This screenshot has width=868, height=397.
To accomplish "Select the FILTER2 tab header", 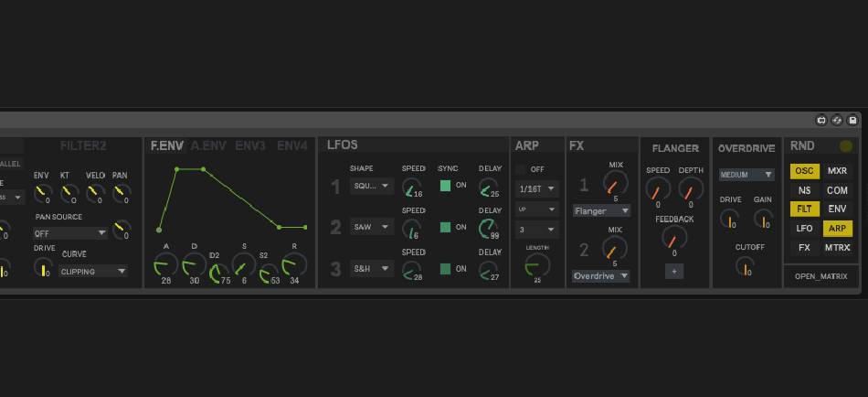I will click(x=83, y=145).
